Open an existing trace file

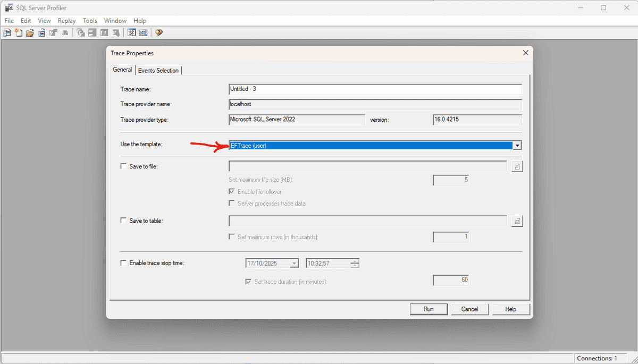(30, 32)
